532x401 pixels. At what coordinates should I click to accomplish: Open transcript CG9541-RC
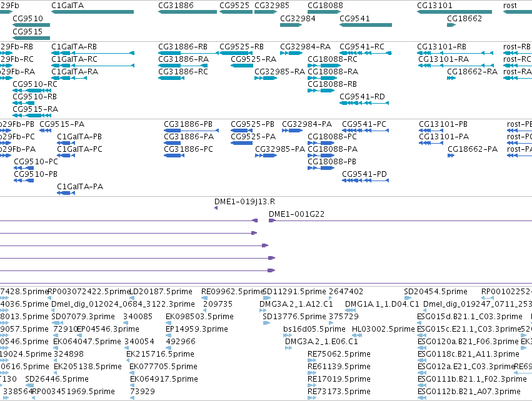coord(362,46)
